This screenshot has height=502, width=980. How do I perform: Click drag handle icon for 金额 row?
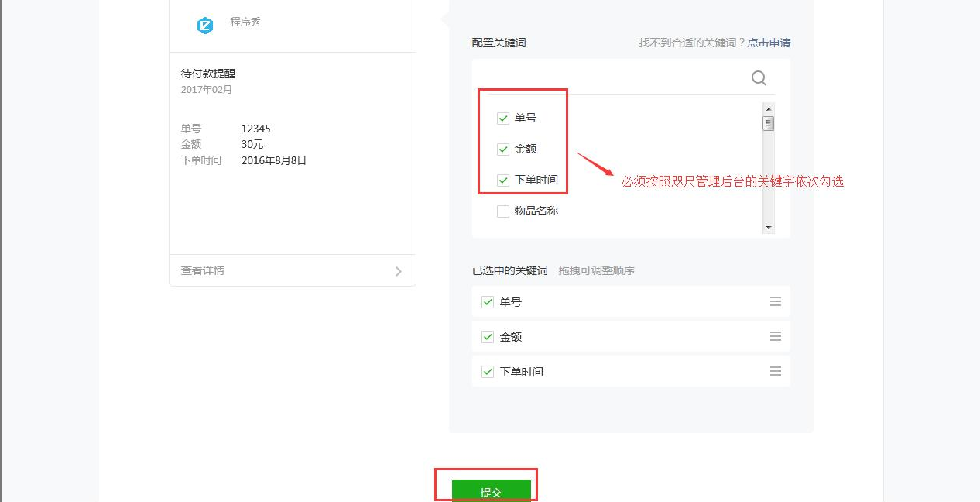tap(775, 336)
